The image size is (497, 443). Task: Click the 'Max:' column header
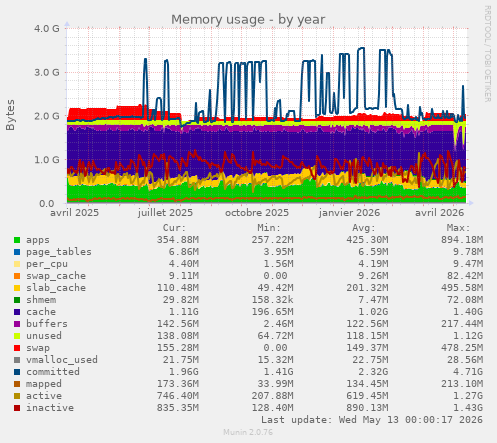(458, 228)
